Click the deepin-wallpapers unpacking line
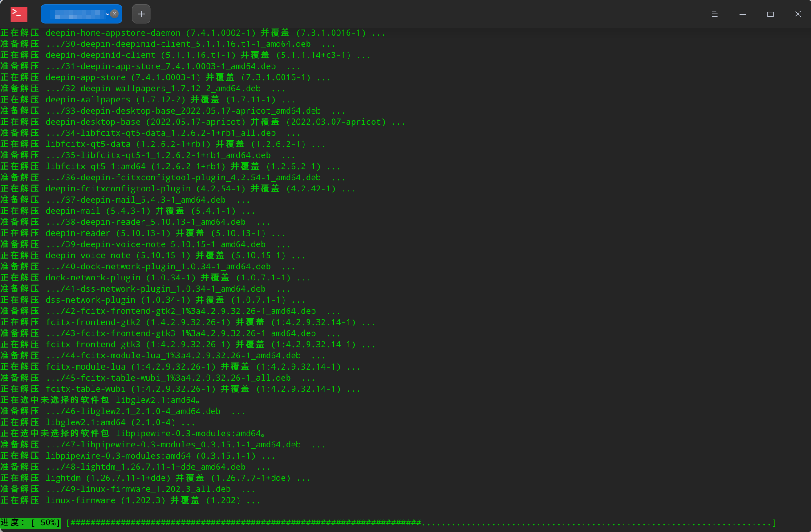 (x=147, y=99)
